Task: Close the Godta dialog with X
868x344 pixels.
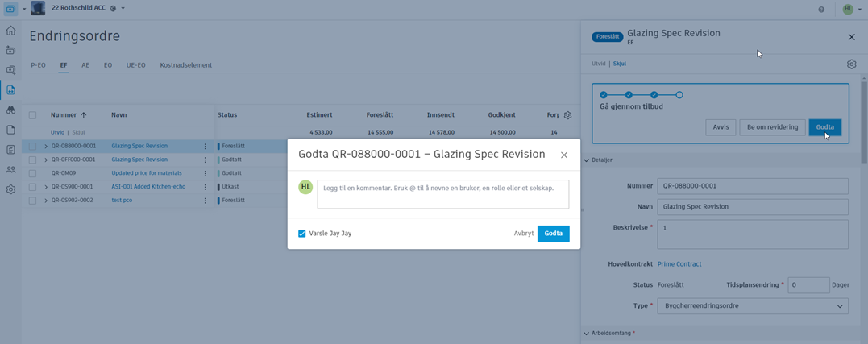Action: click(564, 155)
